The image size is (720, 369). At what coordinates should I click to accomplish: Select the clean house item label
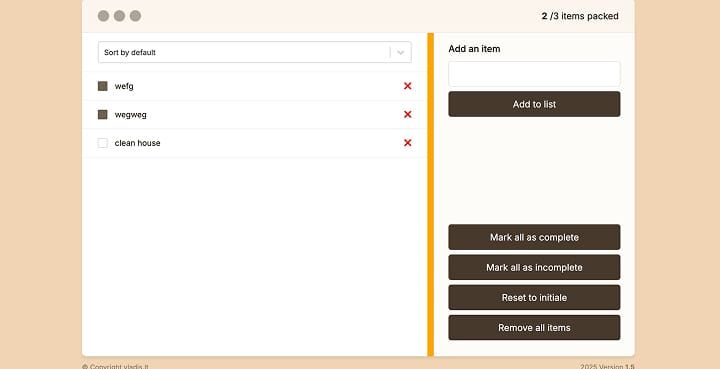[x=137, y=143]
